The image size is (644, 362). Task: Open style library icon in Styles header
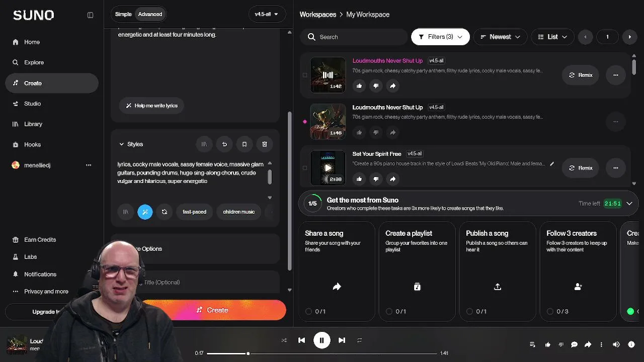tap(204, 144)
